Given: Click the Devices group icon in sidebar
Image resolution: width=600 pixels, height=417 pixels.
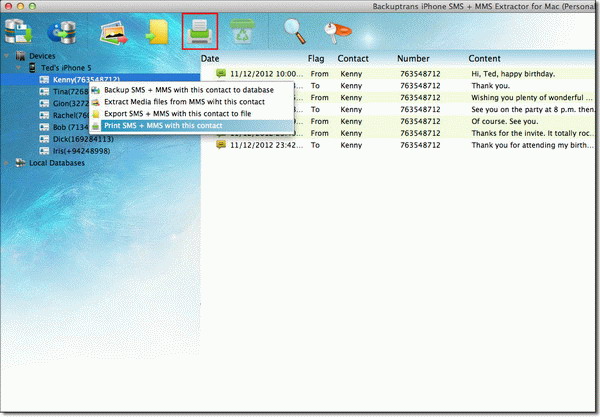Looking at the screenshot, I should pos(21,56).
